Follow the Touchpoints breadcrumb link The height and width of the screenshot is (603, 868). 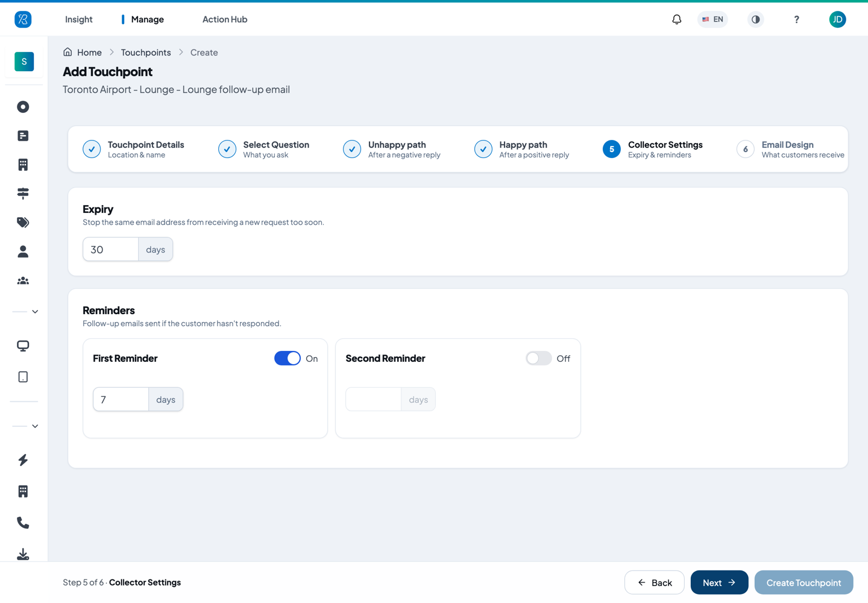tap(146, 52)
